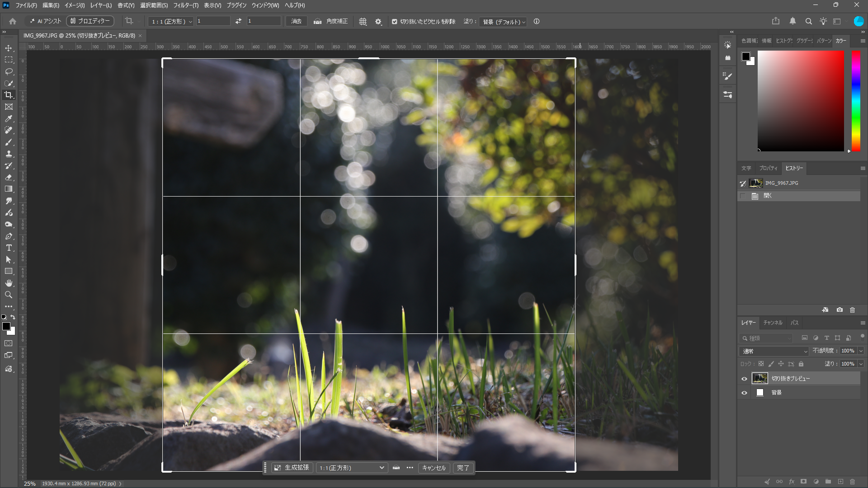Select the Rectangle shape tool
This screenshot has width=868, height=488.
[x=9, y=271]
